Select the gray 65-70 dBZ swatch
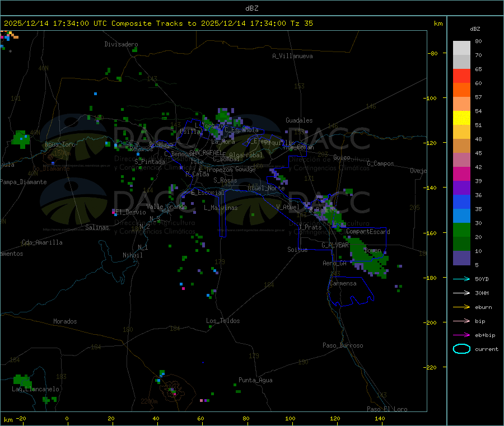504x426 pixels. pyautogui.click(x=461, y=62)
